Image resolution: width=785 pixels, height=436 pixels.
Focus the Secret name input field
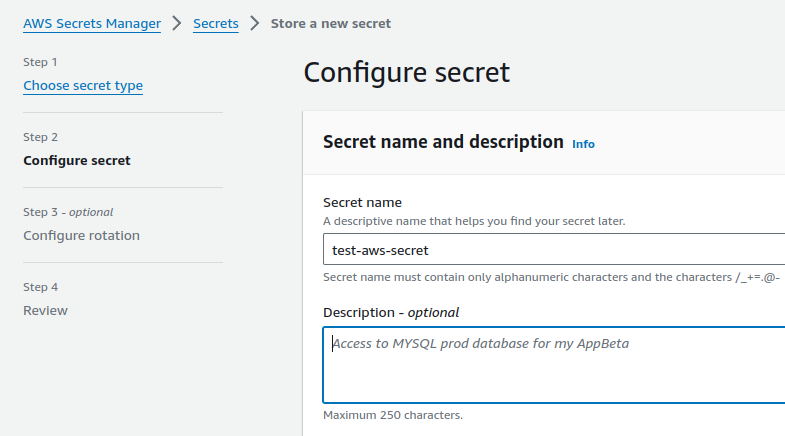pyautogui.click(x=554, y=249)
